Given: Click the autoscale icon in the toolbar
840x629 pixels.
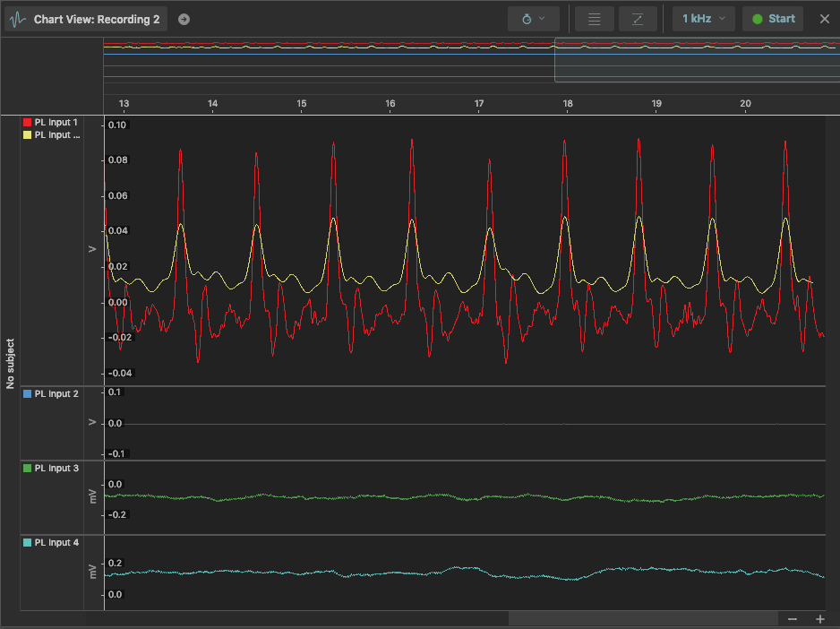Looking at the screenshot, I should (638, 18).
